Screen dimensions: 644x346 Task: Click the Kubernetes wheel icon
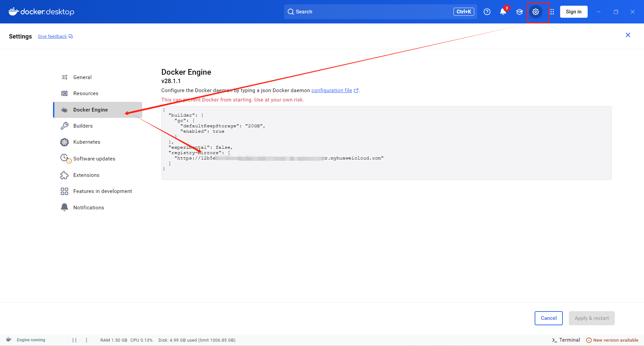[x=64, y=142]
